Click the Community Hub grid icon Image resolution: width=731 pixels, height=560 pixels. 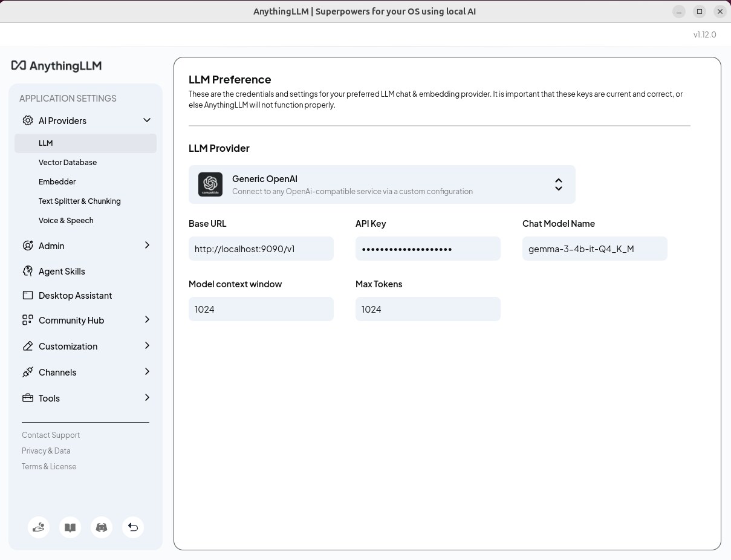point(28,320)
